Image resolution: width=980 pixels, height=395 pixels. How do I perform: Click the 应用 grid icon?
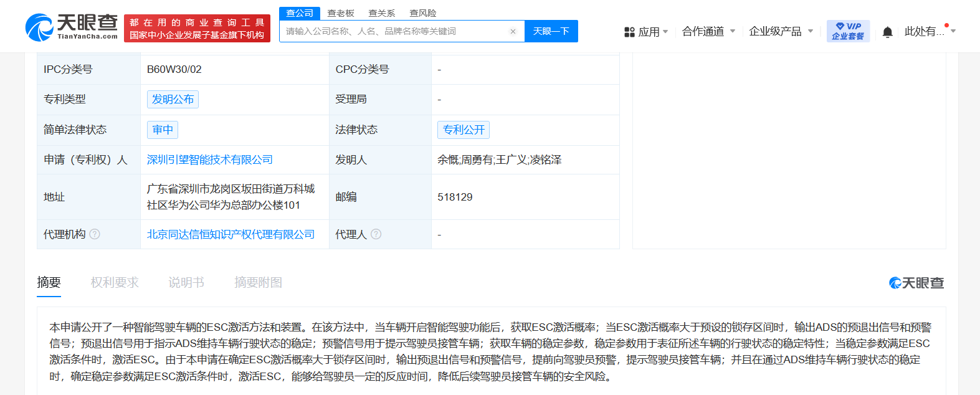(x=629, y=32)
